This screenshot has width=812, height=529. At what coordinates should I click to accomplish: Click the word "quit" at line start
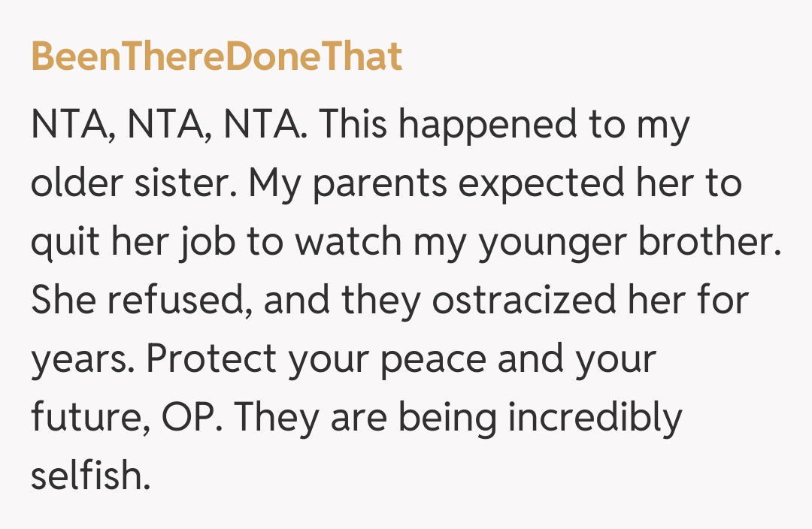pyautogui.click(x=65, y=243)
